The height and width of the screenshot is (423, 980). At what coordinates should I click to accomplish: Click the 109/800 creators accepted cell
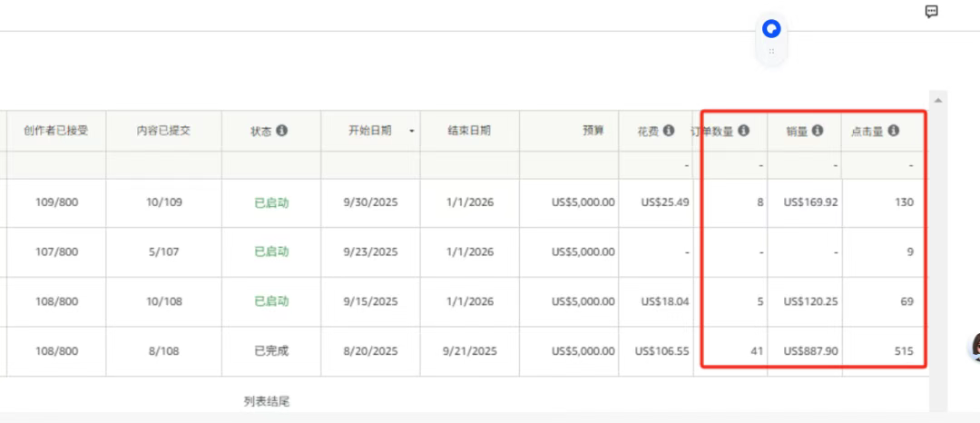(x=56, y=202)
